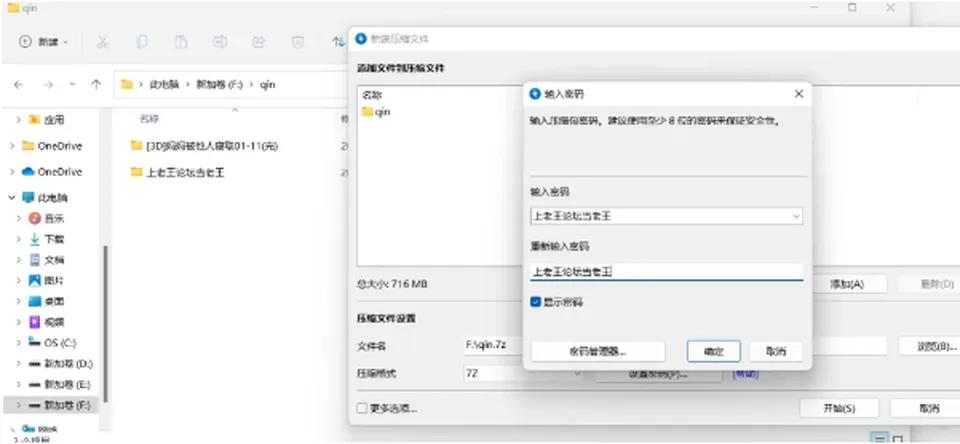Select qjn in the compression file list

point(375,112)
